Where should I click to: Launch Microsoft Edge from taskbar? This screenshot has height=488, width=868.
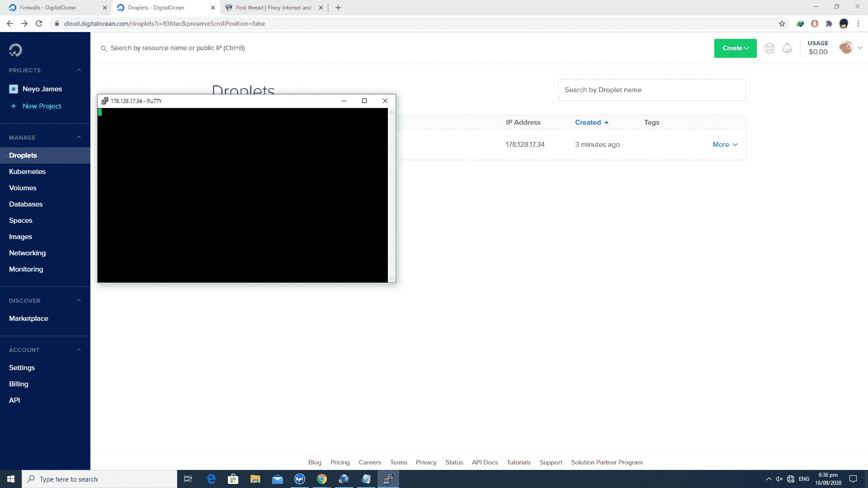[211, 479]
